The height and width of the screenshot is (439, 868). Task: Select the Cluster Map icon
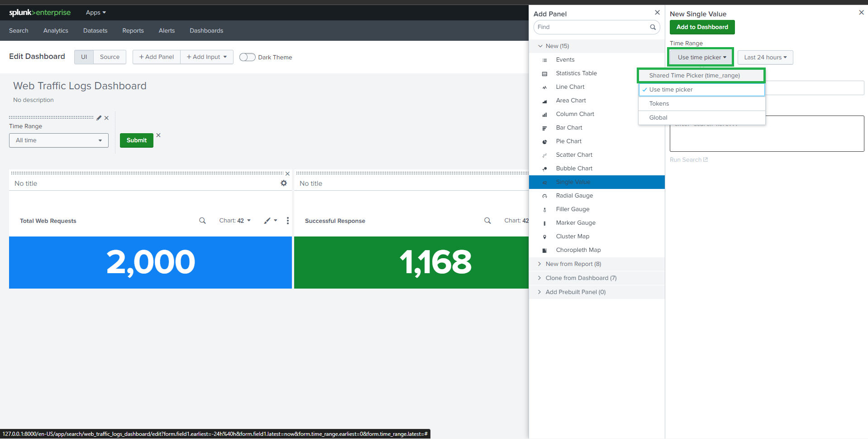click(x=545, y=236)
